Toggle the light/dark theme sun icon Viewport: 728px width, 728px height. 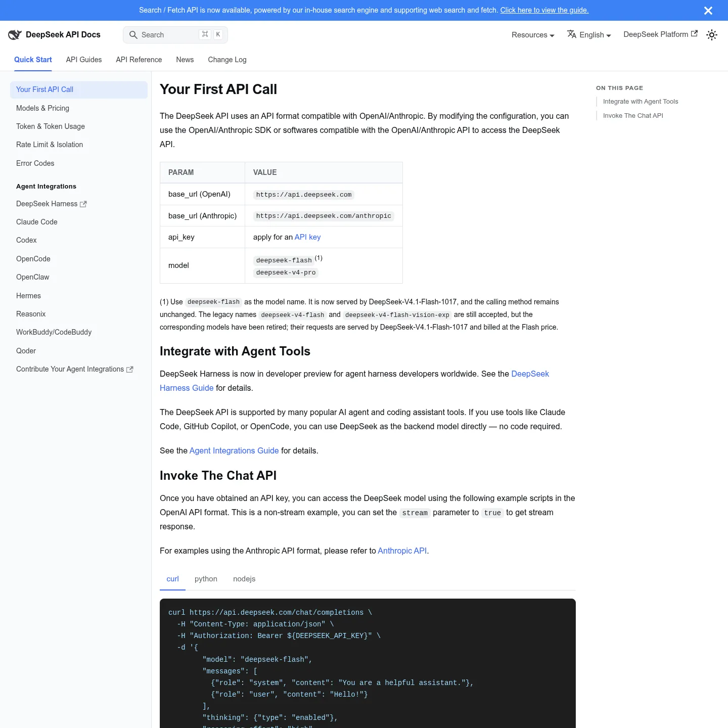pos(712,35)
